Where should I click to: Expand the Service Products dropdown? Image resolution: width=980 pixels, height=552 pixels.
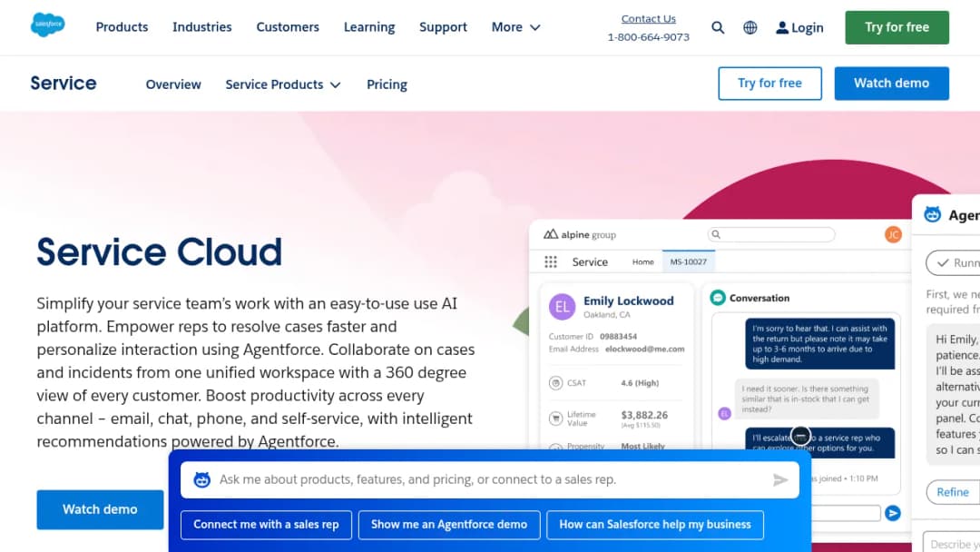(283, 84)
